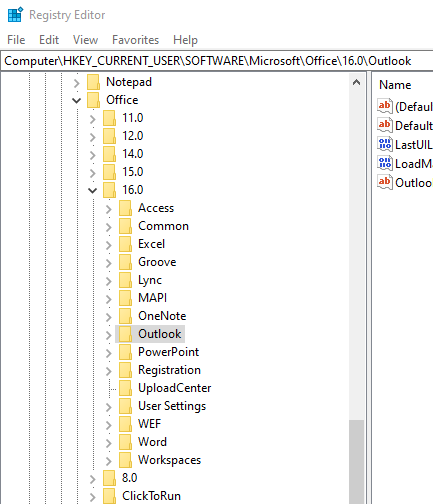
Task: Select the Common folder icon
Action: [x=125, y=226]
